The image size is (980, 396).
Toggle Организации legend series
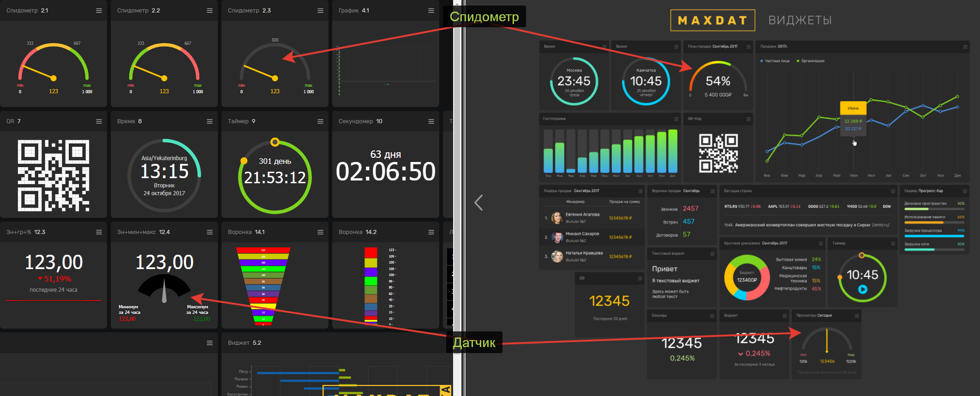tap(811, 61)
